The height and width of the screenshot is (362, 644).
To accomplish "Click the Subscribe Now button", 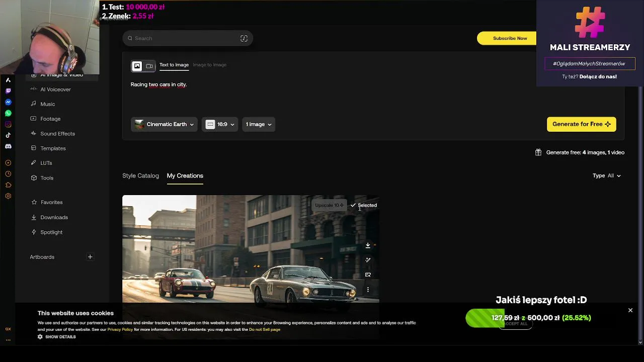I will click(x=510, y=38).
